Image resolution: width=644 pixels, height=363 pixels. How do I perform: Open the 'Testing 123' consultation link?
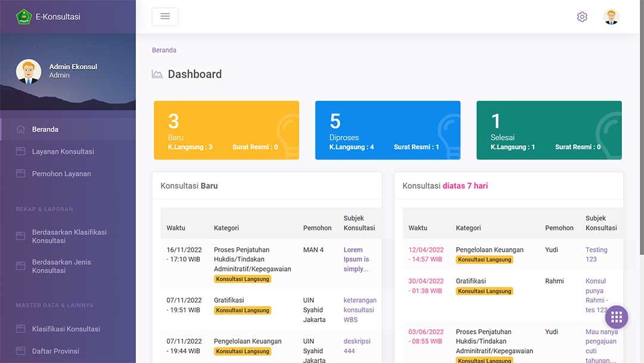click(x=596, y=254)
